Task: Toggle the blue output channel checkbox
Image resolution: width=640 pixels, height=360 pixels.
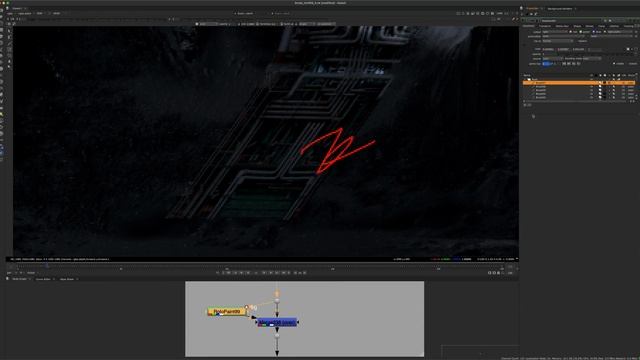Action: [x=594, y=32]
